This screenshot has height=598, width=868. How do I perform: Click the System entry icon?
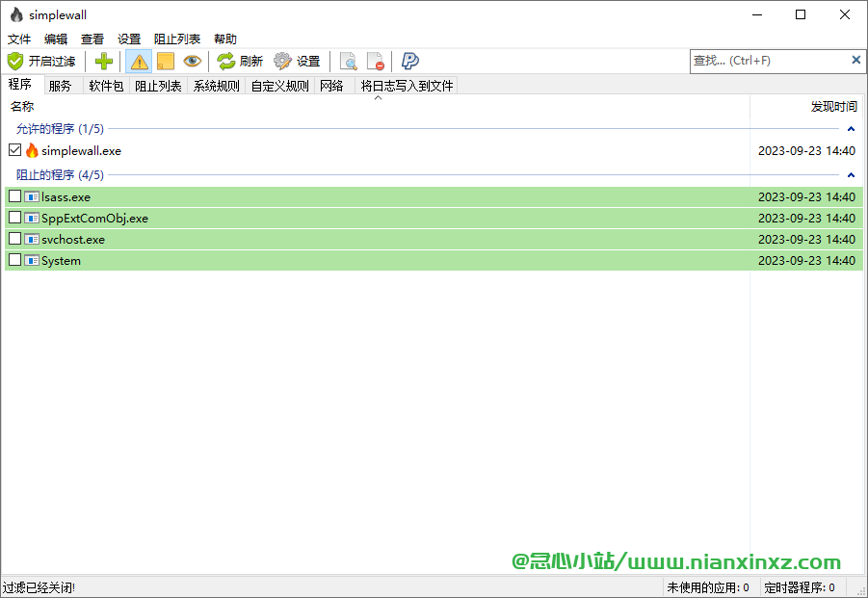(x=32, y=260)
